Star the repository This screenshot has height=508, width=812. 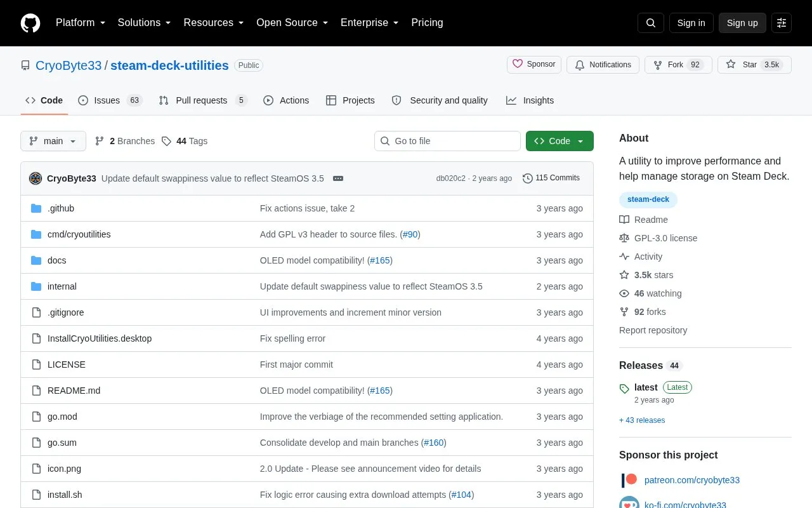point(754,65)
